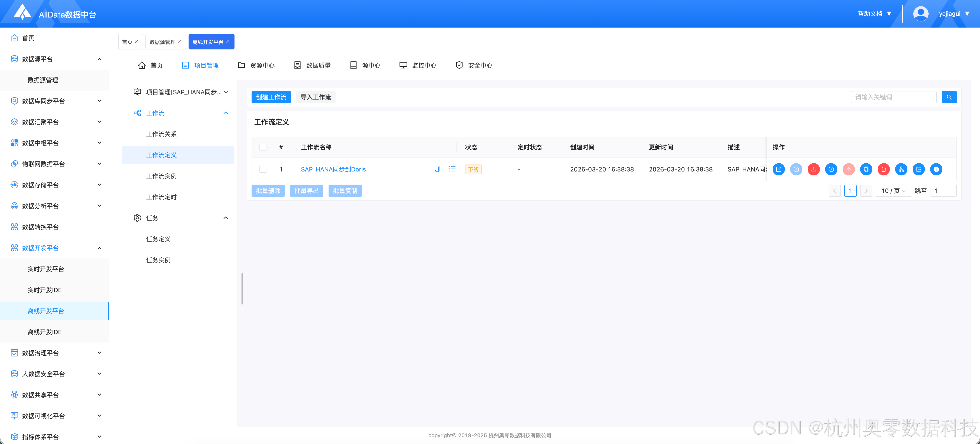Click copy-name icon beside SAP_HANA同步到Doris

point(437,169)
